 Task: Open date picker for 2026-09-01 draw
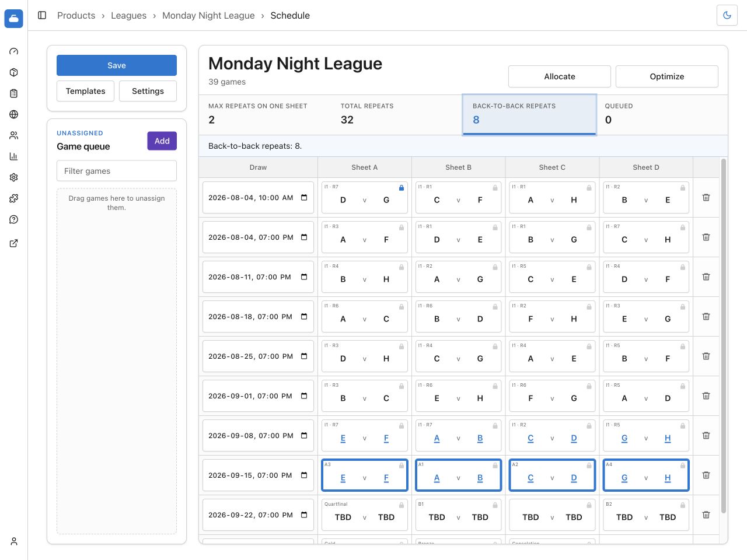point(304,396)
